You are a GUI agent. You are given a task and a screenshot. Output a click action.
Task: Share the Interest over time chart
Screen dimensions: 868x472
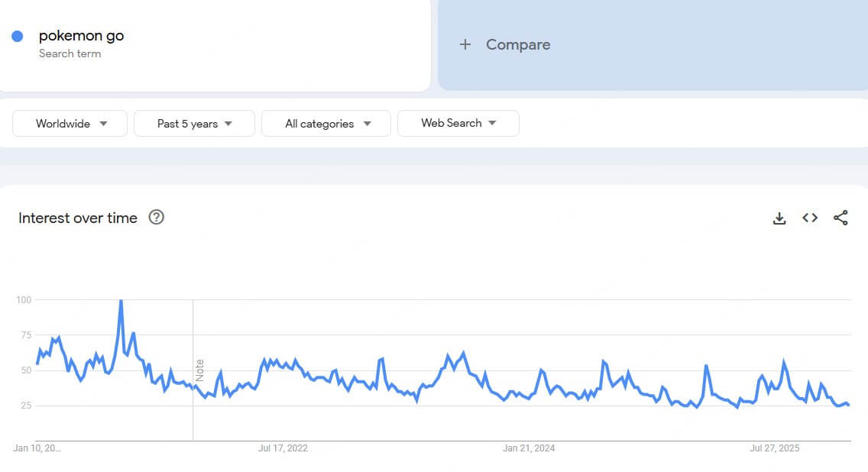point(840,218)
